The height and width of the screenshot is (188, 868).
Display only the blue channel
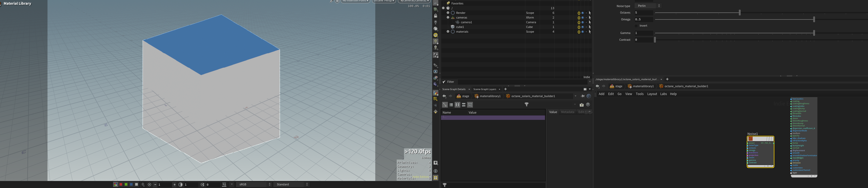132,185
